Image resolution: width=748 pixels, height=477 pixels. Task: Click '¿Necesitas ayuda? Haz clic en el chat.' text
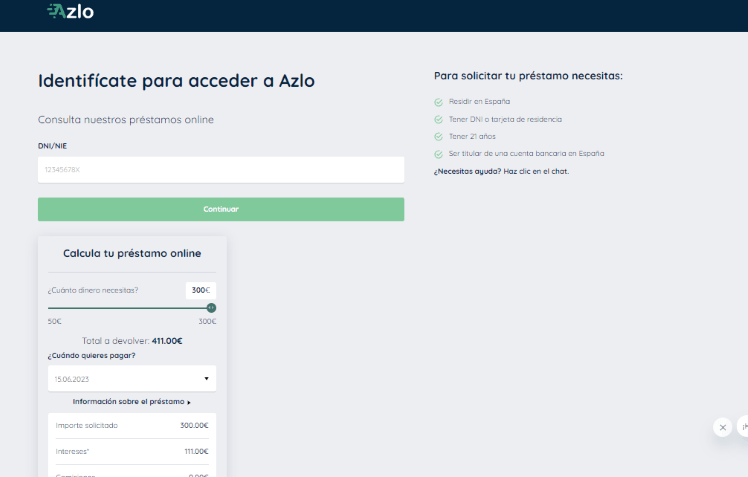pyautogui.click(x=501, y=171)
